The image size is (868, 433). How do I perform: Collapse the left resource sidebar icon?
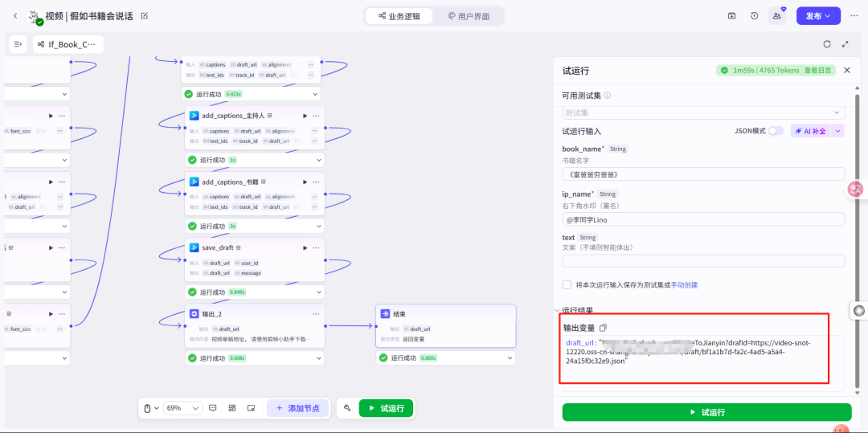(x=18, y=44)
